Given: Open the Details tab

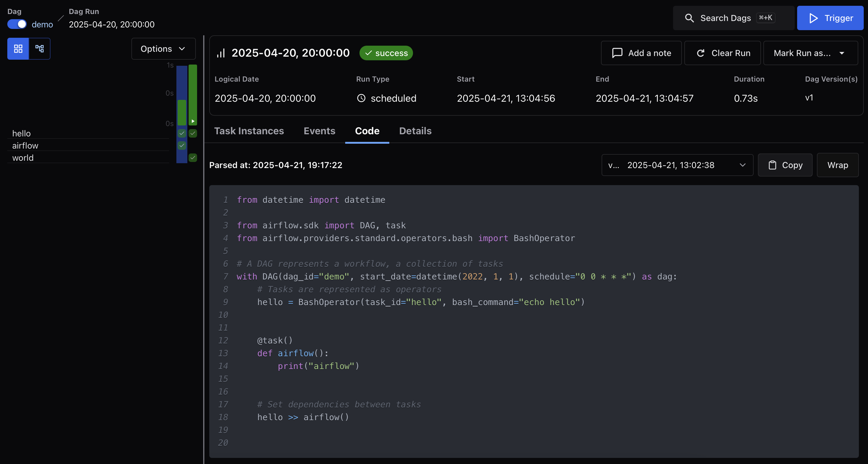Looking at the screenshot, I should (415, 131).
